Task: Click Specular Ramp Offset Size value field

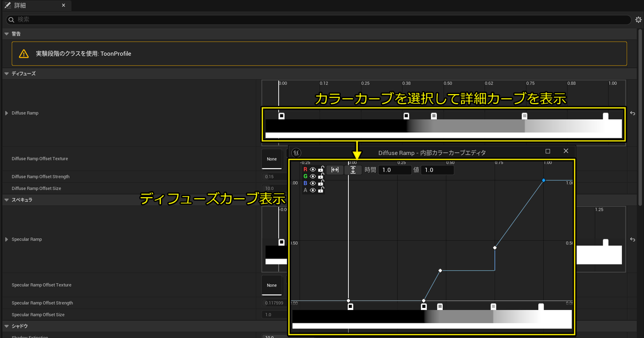Action: coord(275,315)
